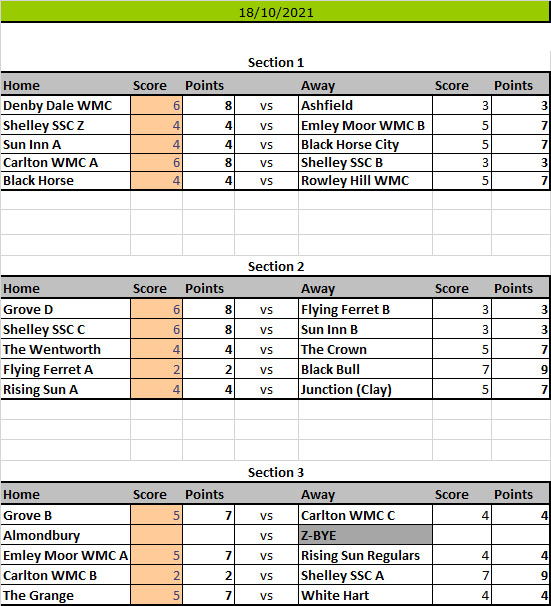Select Shelley SSC Z orange score cell
The width and height of the screenshot is (551, 606).
pos(156,125)
